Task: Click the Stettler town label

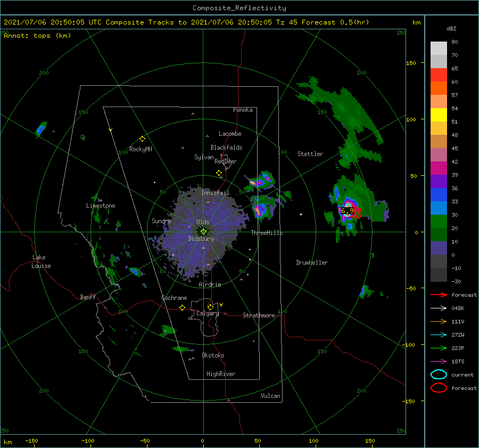Action: point(310,154)
